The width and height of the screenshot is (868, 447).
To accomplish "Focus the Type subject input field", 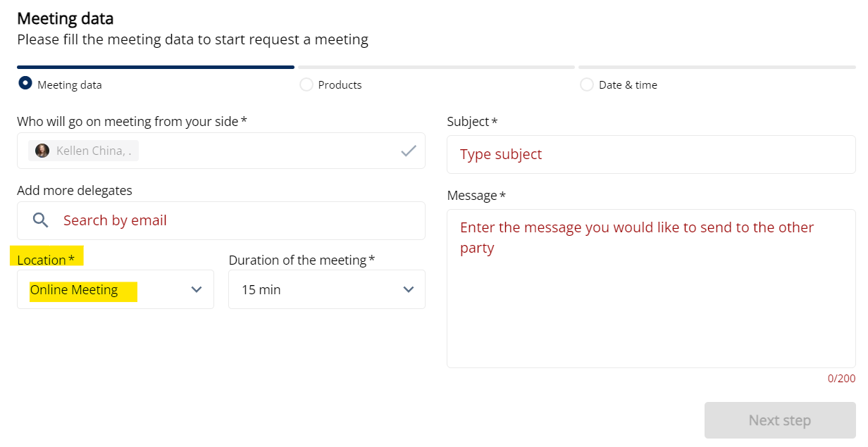I will point(651,154).
